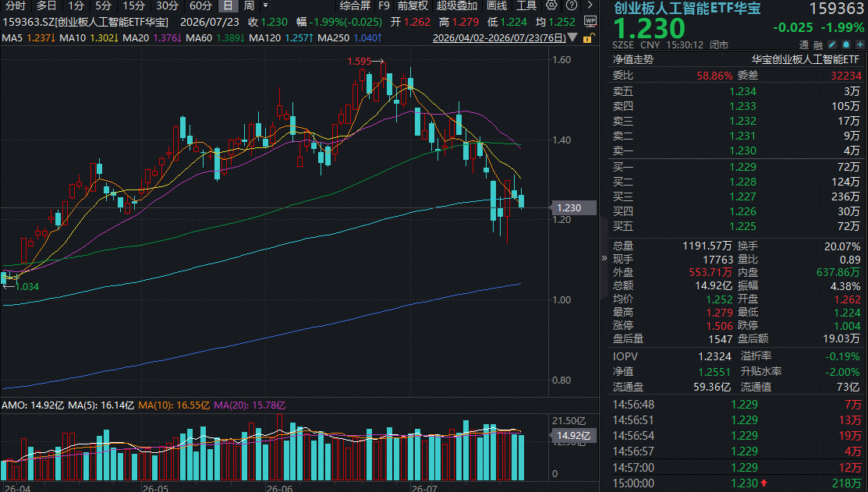Viewport: 868px width, 492px height.
Task: Switch to the 分时 intraday tab
Action: 16,5
